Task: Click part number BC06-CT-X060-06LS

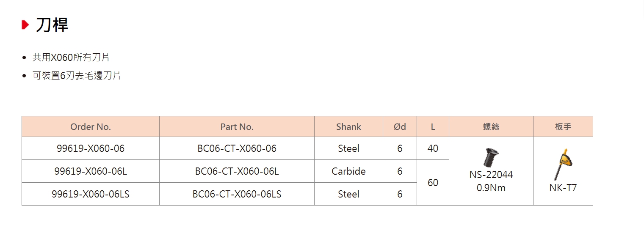Action: pyautogui.click(x=237, y=194)
